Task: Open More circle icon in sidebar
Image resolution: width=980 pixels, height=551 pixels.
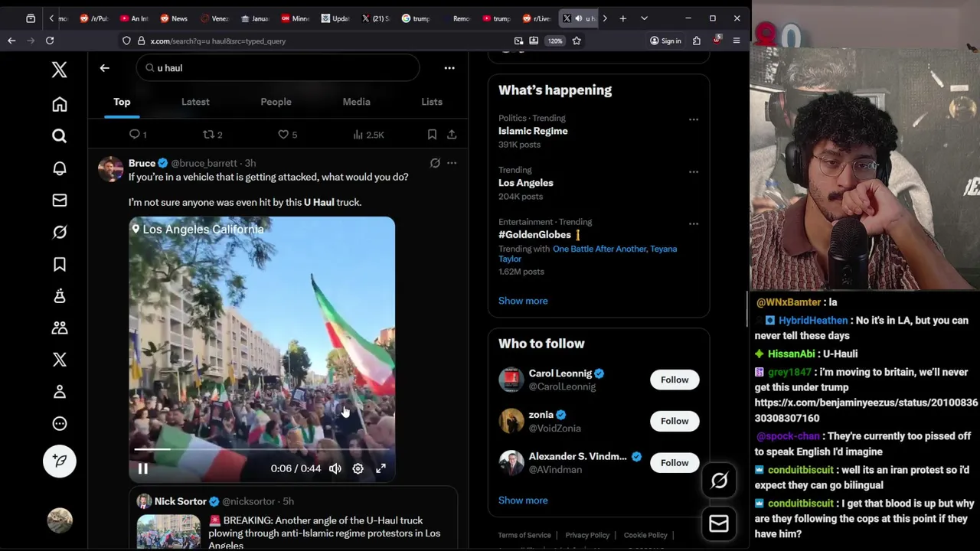Action: point(59,424)
